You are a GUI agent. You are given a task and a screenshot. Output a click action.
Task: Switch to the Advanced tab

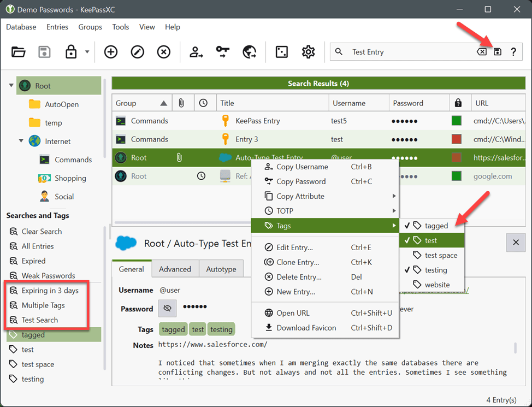(x=175, y=269)
